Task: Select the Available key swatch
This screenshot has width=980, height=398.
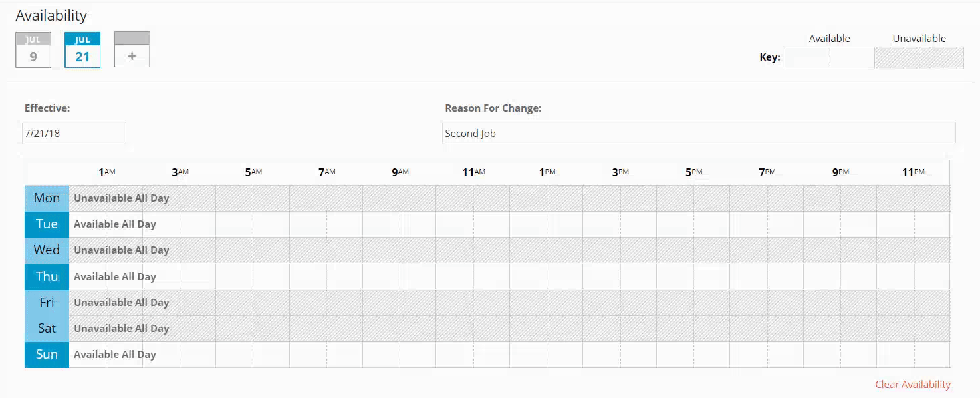Action: [829, 58]
